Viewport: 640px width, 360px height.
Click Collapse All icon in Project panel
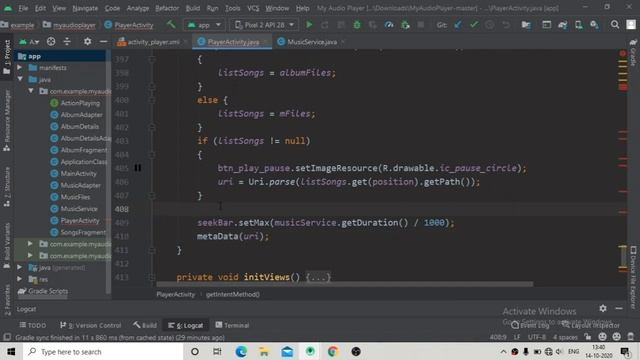point(67,41)
